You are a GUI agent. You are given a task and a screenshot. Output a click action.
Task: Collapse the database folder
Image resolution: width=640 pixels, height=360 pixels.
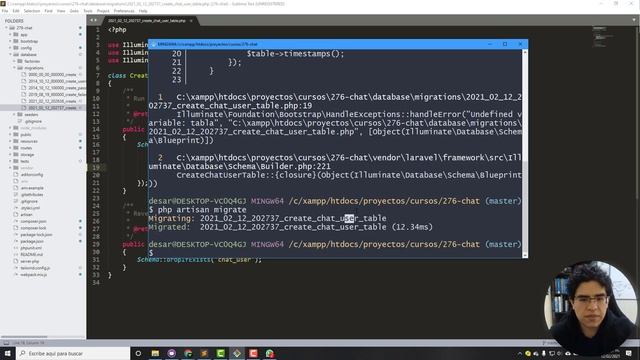pos(11,54)
